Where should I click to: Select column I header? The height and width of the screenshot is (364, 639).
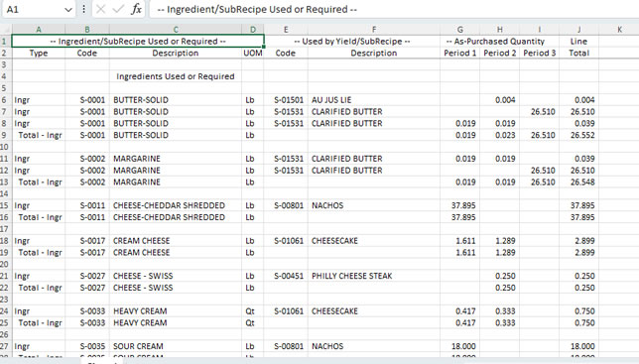pos(539,30)
